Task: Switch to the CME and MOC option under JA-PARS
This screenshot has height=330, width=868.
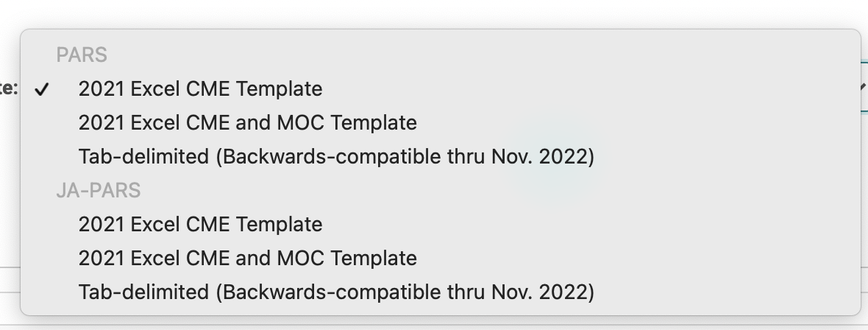Action: pos(247,259)
